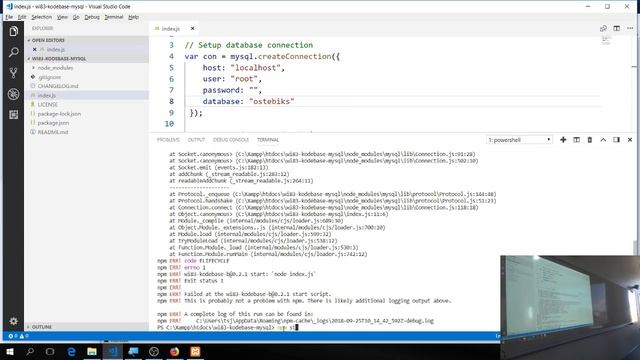Open the Help menu
The width and height of the screenshot is (640, 360).
133,17
